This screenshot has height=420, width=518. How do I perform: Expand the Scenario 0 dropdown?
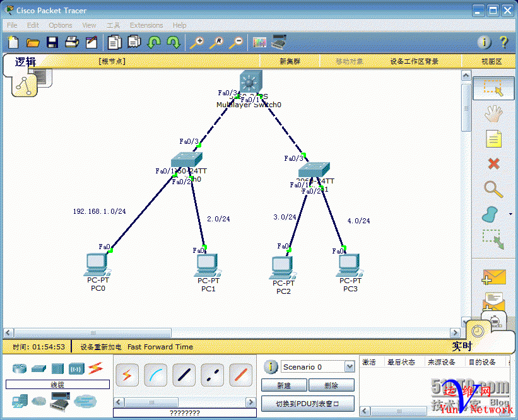pyautogui.click(x=350, y=367)
